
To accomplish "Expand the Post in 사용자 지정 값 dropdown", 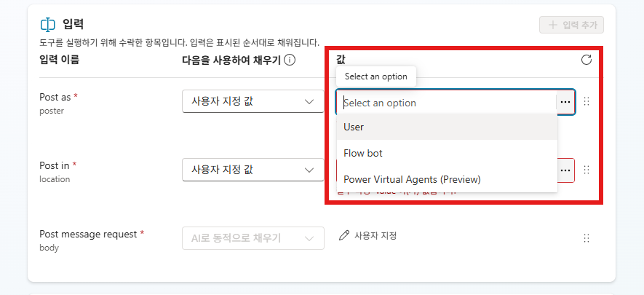I will click(x=253, y=169).
